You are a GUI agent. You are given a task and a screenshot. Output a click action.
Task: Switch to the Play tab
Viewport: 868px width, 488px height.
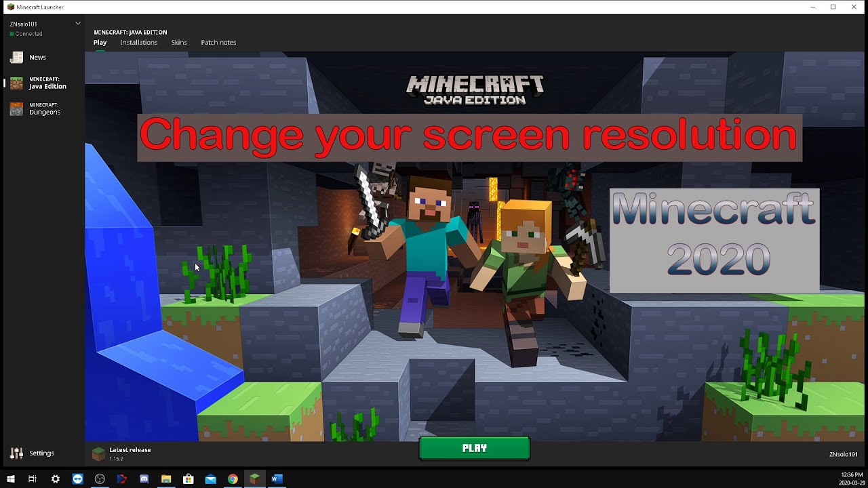click(x=100, y=42)
